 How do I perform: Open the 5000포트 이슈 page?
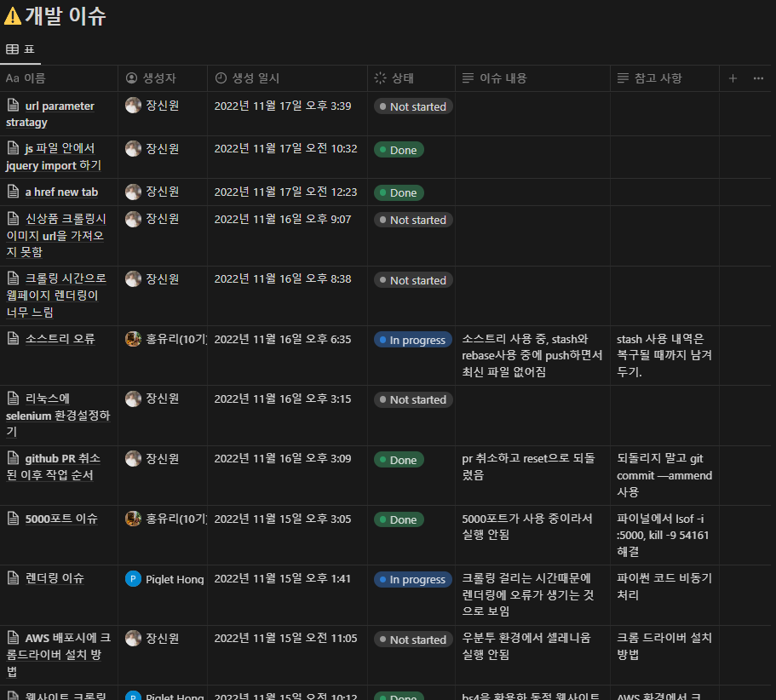pos(61,519)
